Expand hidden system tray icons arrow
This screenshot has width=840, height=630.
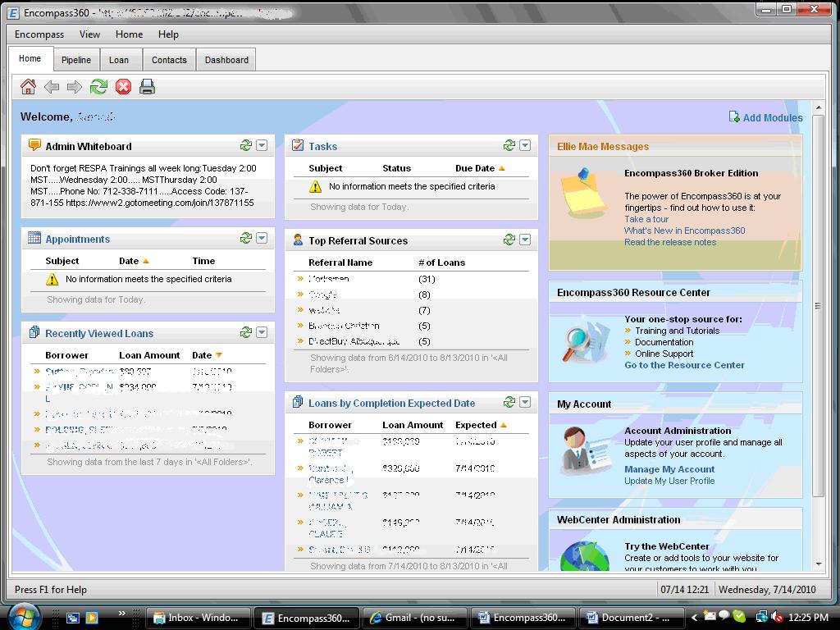(x=694, y=618)
